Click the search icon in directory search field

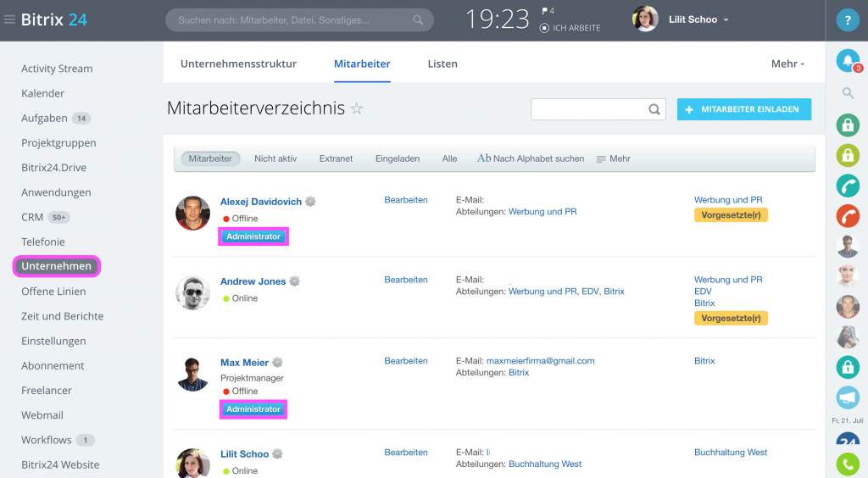point(654,109)
